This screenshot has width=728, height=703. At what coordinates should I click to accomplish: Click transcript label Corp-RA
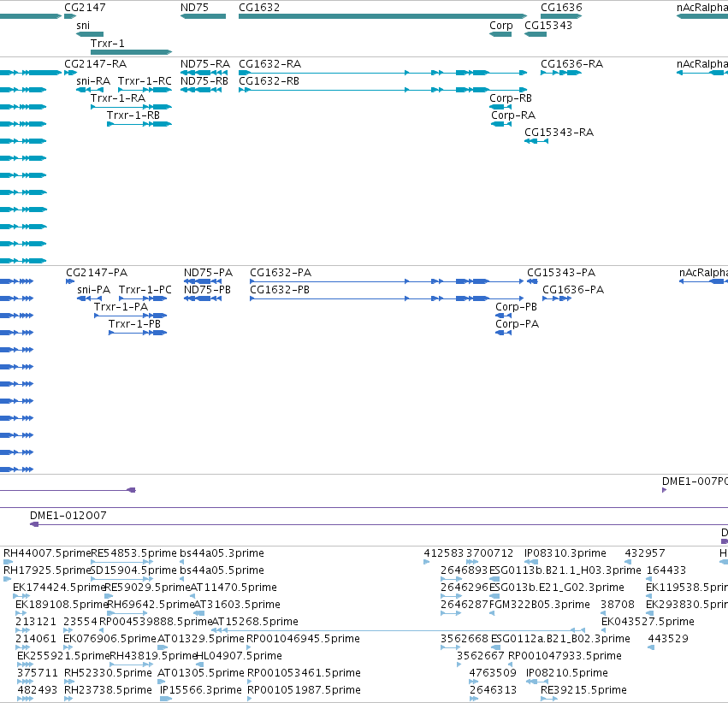coord(513,115)
